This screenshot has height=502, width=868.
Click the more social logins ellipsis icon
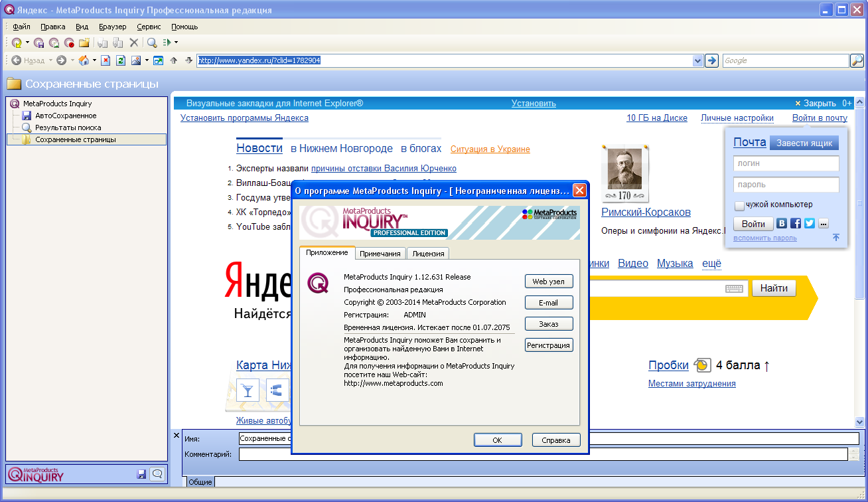(824, 224)
